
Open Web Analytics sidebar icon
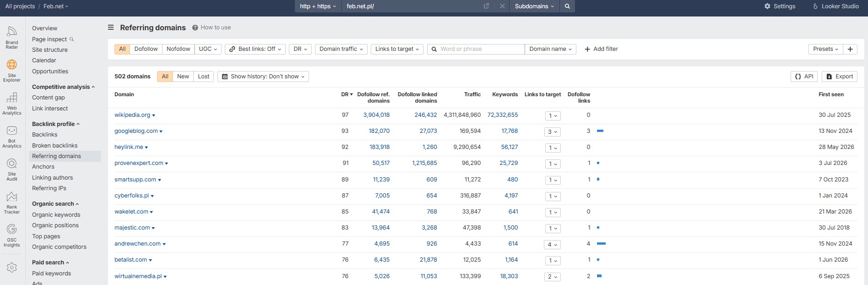(12, 104)
